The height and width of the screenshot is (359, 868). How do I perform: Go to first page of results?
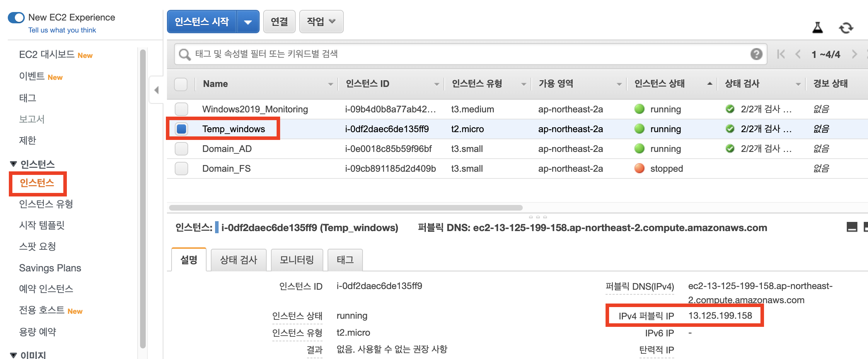(x=781, y=54)
